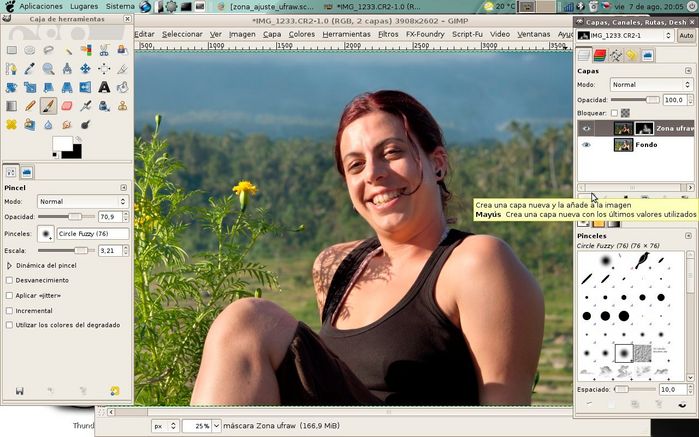The height and width of the screenshot is (437, 699).
Task: Open the px unit dropdown
Action: [x=164, y=426]
